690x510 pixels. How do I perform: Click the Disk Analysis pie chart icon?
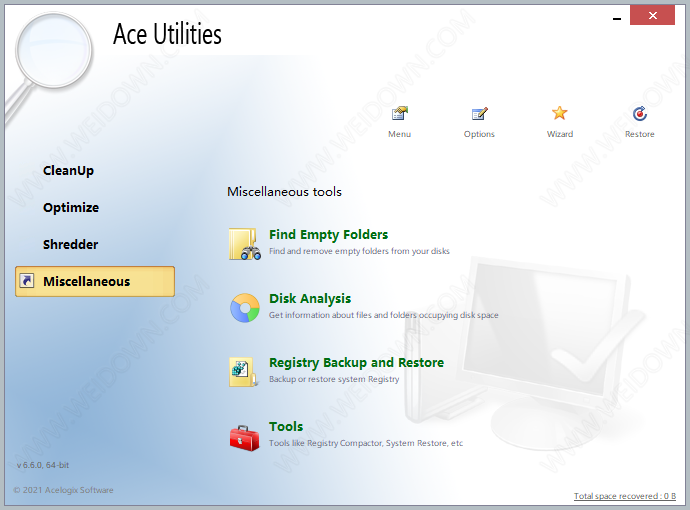click(245, 308)
